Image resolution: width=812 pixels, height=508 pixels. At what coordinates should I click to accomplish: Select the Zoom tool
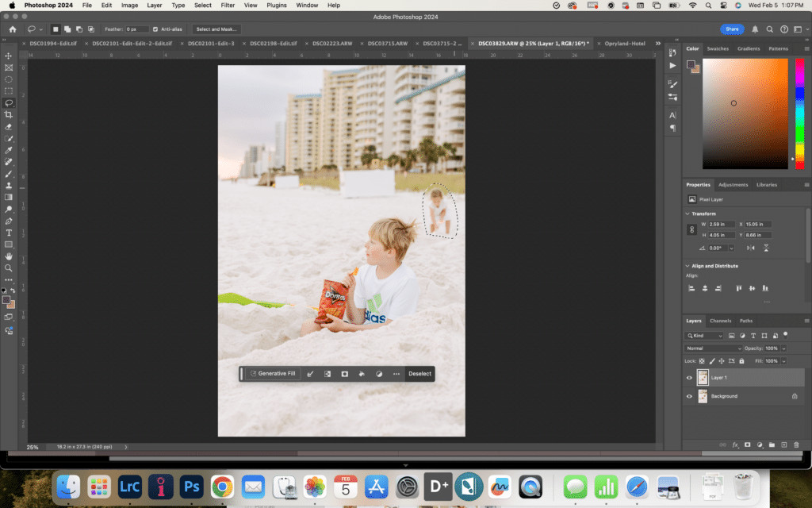8,268
